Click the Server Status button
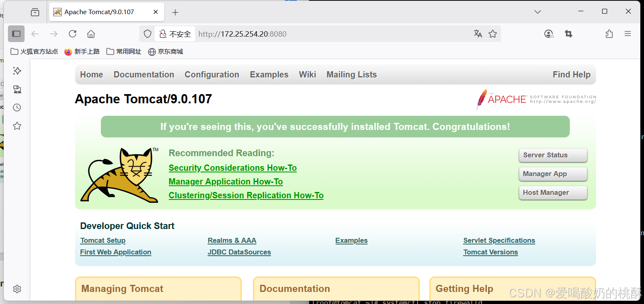The height and width of the screenshot is (304, 644). tap(553, 155)
